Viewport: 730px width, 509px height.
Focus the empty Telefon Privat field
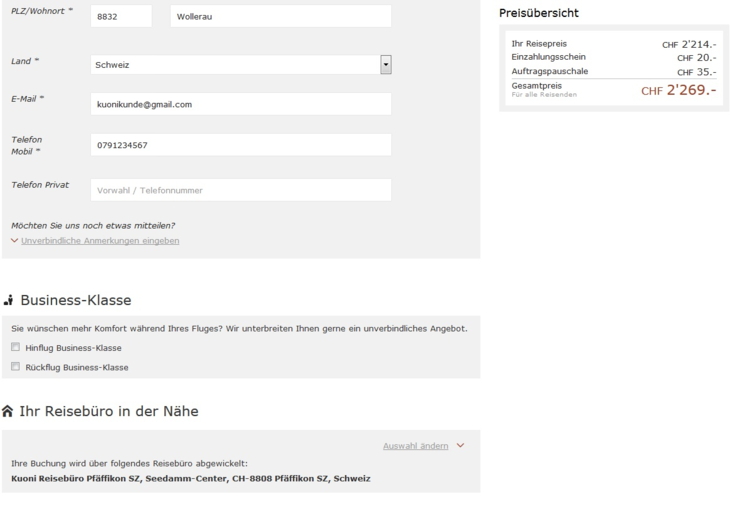240,189
